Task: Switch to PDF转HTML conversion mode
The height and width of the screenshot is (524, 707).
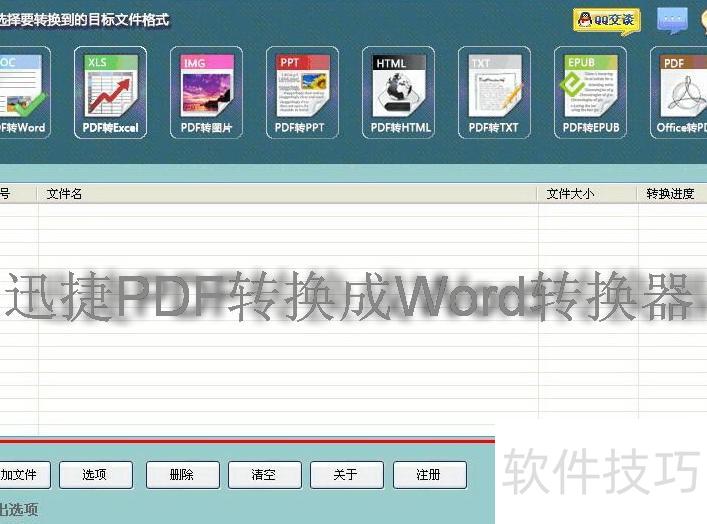Action: pos(398,92)
